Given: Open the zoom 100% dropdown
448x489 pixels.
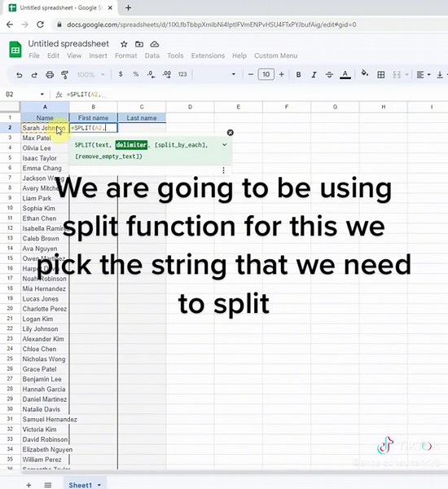Looking at the screenshot, I should 90,74.
